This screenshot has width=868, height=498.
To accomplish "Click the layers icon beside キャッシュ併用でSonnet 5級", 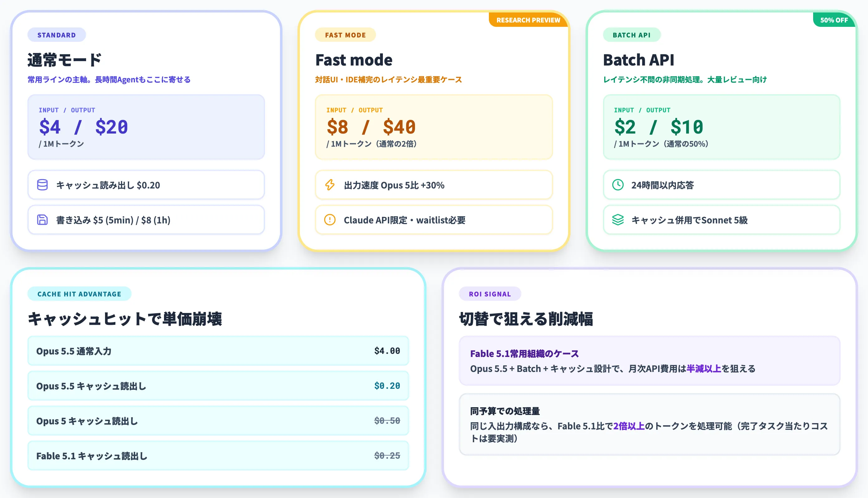I will click(x=618, y=220).
